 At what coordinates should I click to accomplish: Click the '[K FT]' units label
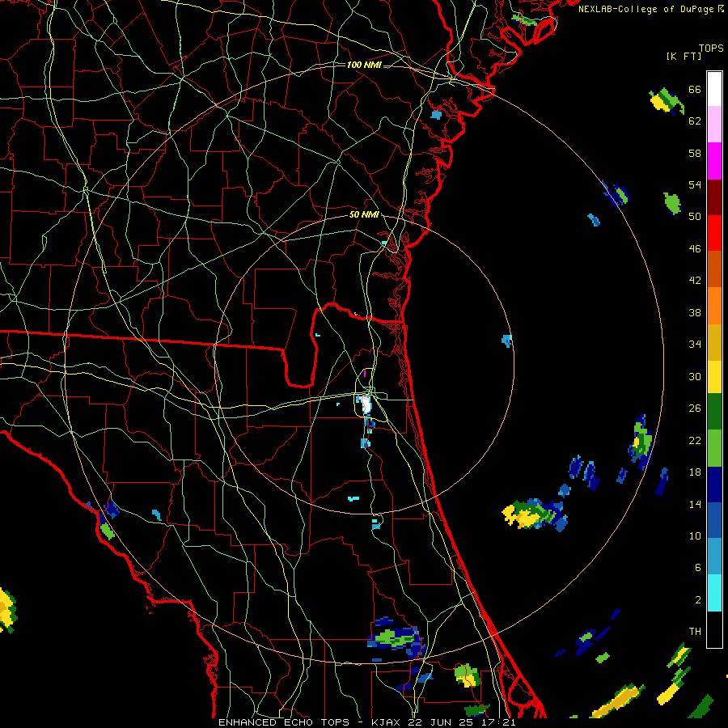point(684,56)
